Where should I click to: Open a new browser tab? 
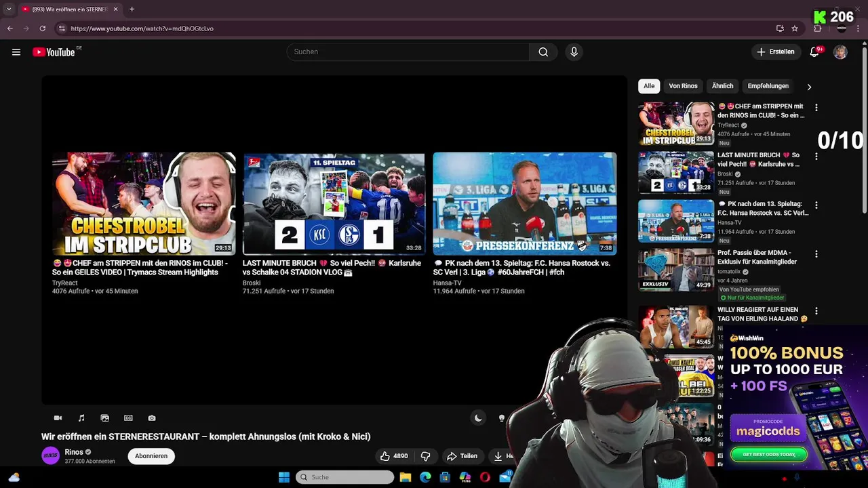click(132, 9)
